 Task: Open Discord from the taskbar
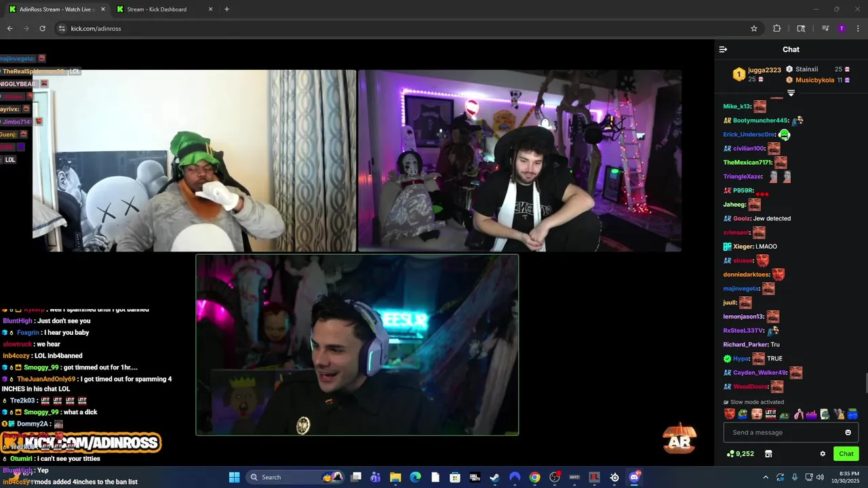tap(635, 477)
